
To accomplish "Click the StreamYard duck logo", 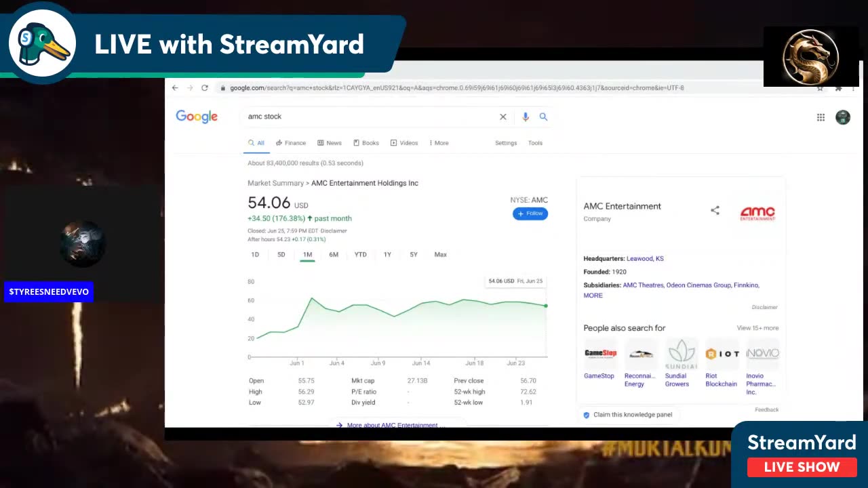I will (42, 42).
